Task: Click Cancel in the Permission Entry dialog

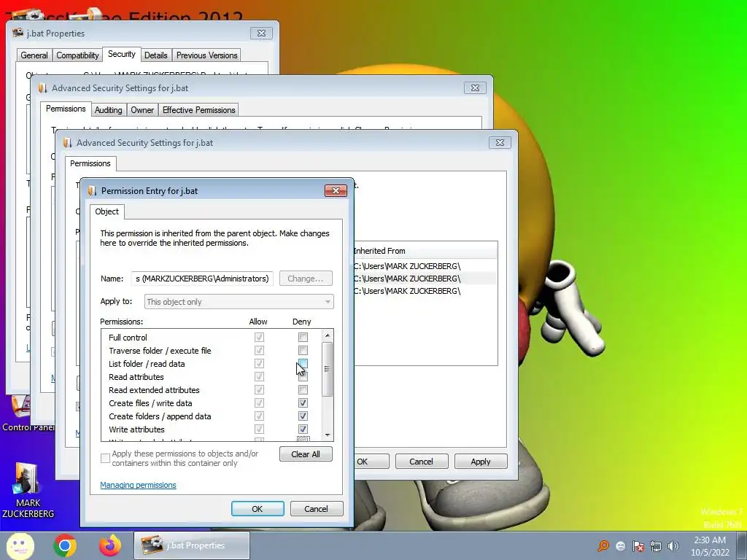Action: [x=317, y=508]
